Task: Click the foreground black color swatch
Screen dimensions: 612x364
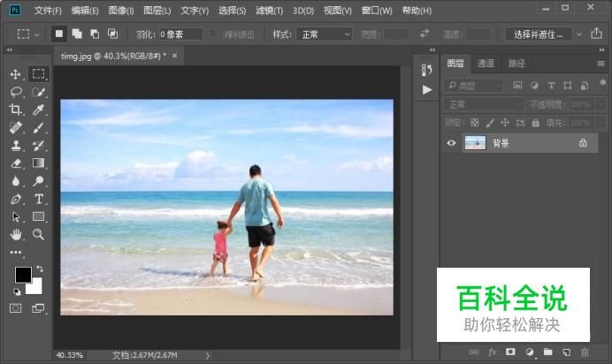Action: [22, 275]
